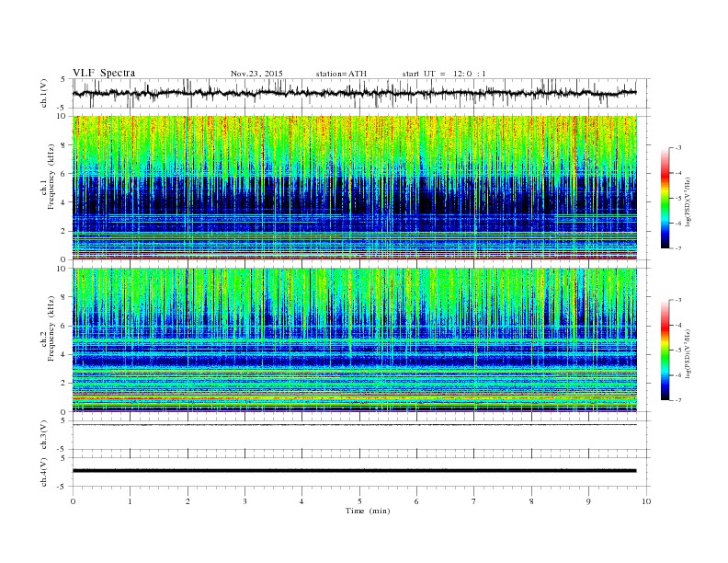
Task: Click time axis tick label "7"
Action: point(474,501)
